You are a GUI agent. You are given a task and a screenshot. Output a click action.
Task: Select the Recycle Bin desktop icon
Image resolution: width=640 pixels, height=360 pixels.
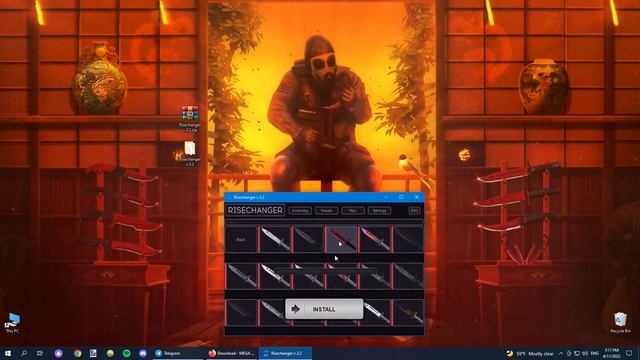click(620, 322)
